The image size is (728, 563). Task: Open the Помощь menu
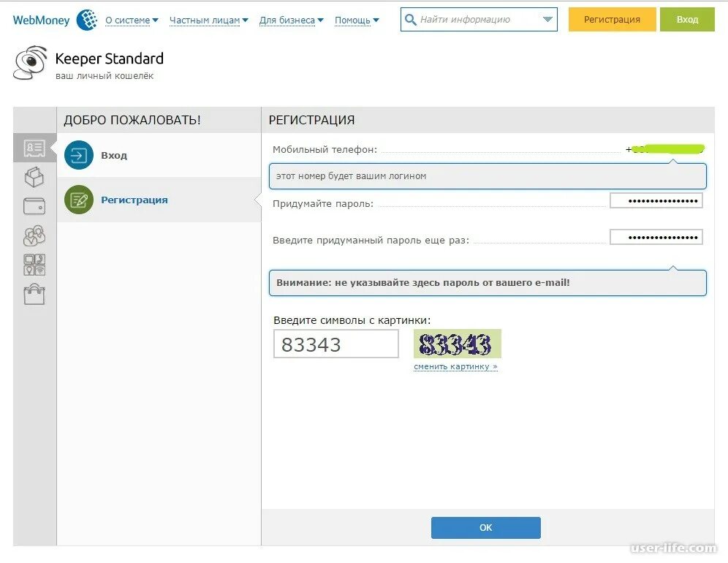click(x=357, y=20)
